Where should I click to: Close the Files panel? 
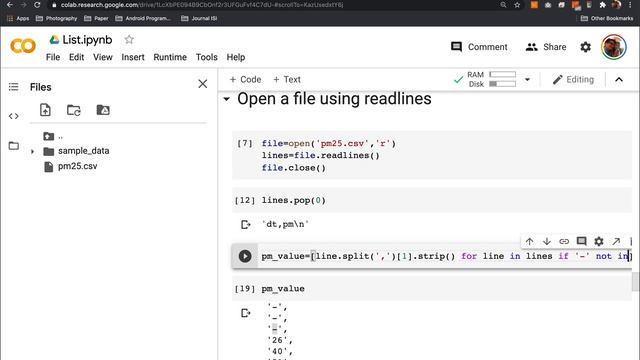click(202, 84)
